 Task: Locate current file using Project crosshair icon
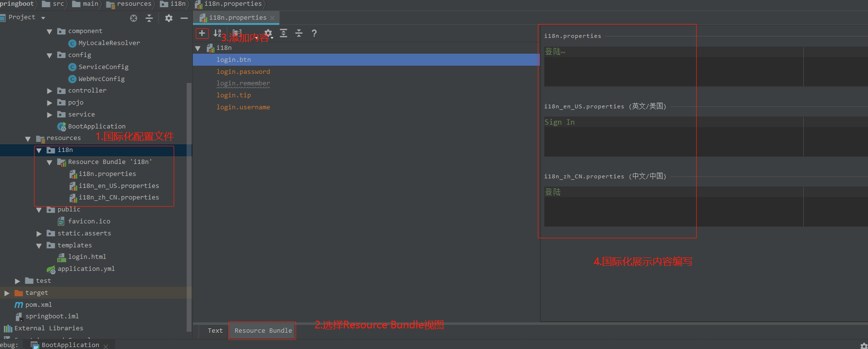pyautogui.click(x=133, y=18)
